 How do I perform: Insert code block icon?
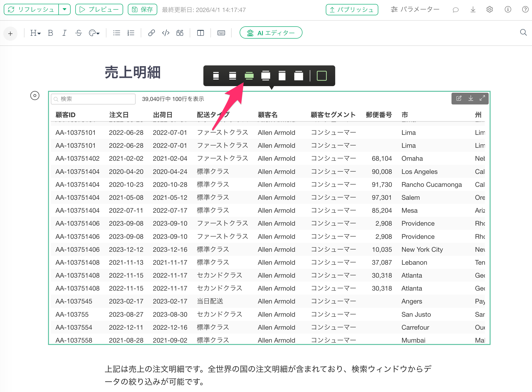[165, 33]
